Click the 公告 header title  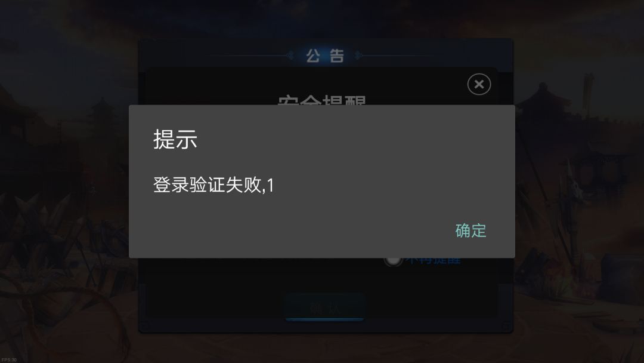(325, 56)
